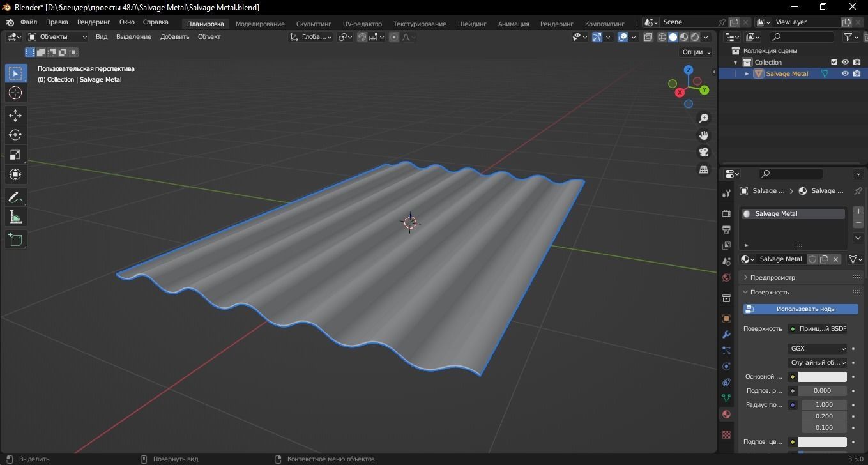
Task: Open the Output properties tab
Action: click(x=726, y=229)
